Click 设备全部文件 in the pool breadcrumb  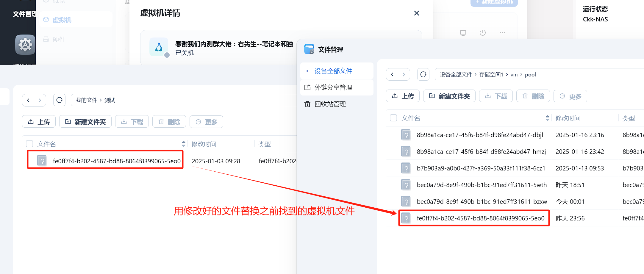(x=456, y=75)
